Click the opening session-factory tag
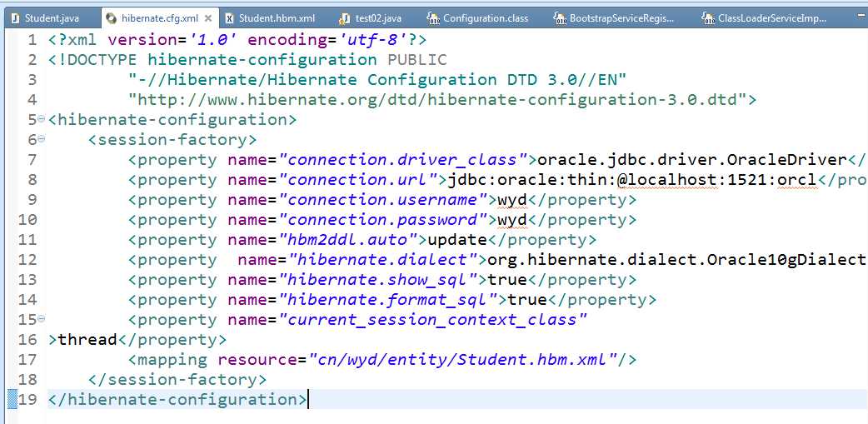This screenshot has width=868, height=424. [x=172, y=139]
